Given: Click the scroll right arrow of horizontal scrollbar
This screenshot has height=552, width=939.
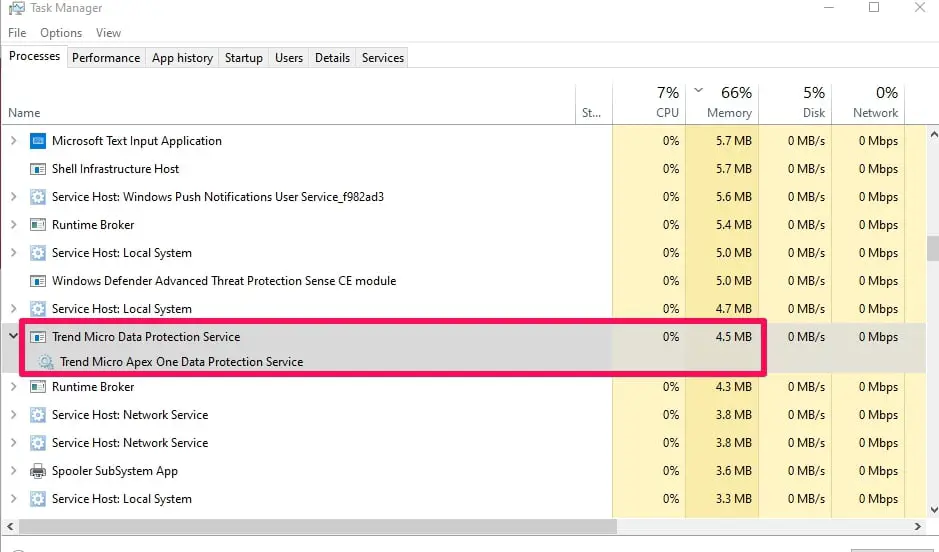Looking at the screenshot, I should tap(917, 527).
